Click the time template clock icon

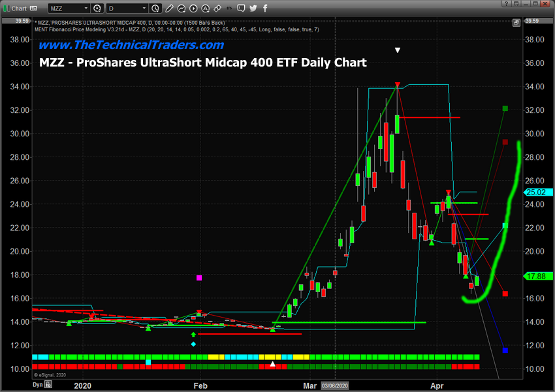click(155, 8)
